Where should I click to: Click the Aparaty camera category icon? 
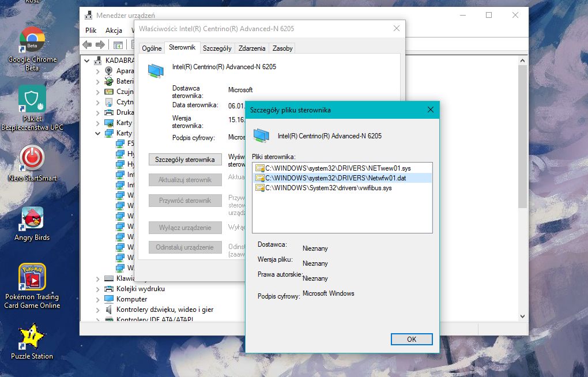tap(109, 70)
